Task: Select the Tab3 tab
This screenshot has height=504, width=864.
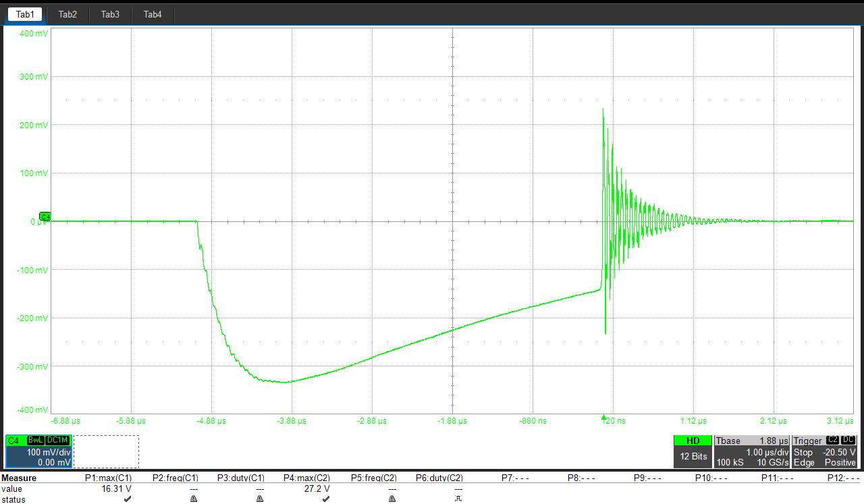Action: coord(110,14)
